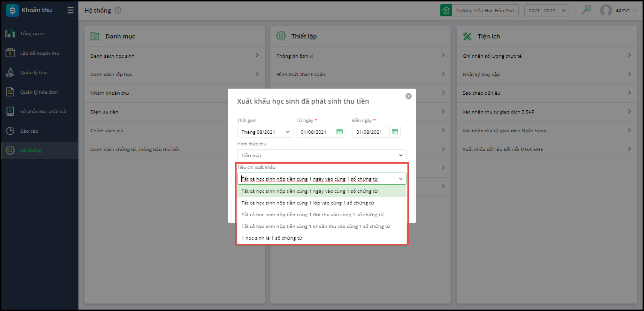The image size is (644, 311).
Task: Click the help question mark icon beside Hệ thống
Action: pos(118,10)
